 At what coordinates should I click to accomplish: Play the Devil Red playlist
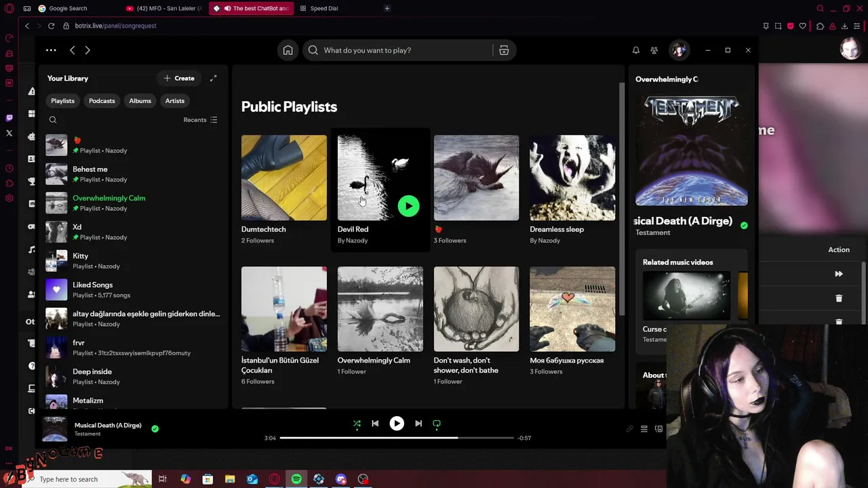(x=408, y=206)
